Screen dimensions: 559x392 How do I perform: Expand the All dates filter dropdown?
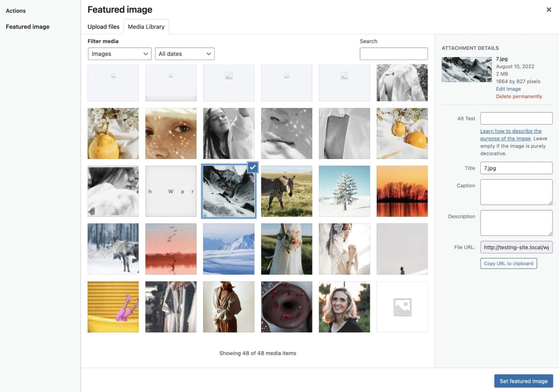184,53
